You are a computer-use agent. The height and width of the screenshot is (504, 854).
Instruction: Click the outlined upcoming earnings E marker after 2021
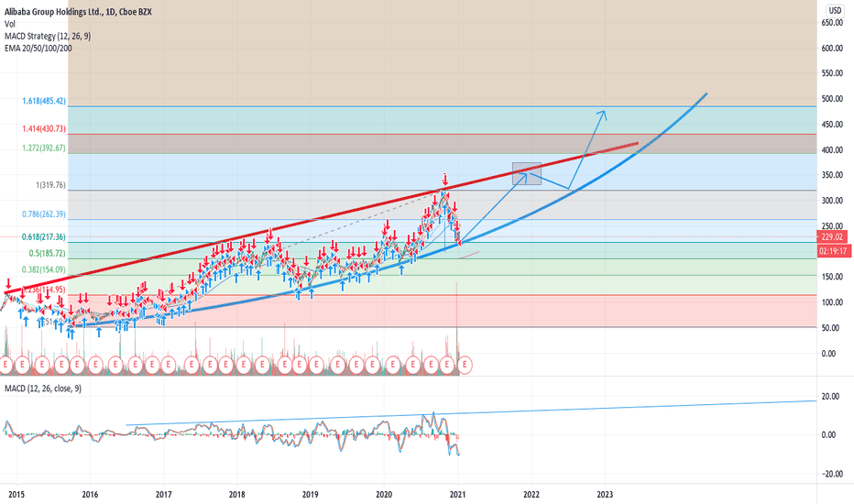(x=465, y=365)
